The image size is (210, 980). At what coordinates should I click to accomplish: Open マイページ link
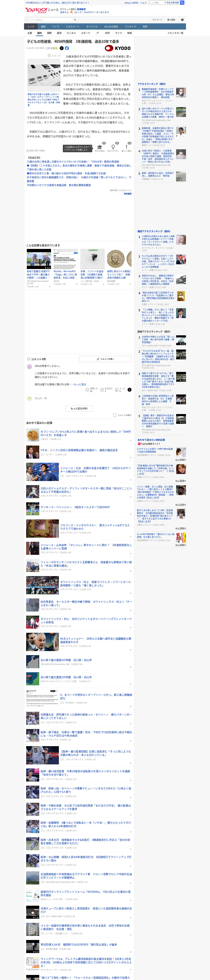157,20
